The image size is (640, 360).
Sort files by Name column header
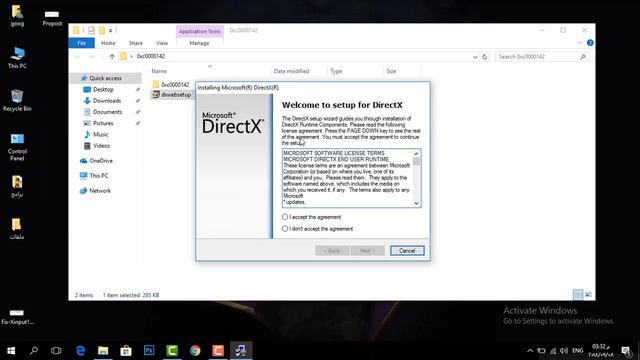(159, 71)
